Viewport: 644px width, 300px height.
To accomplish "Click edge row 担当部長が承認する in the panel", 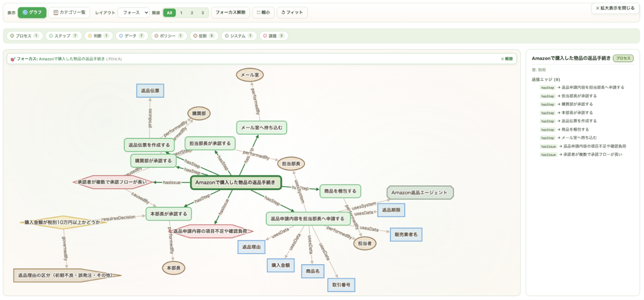I will click(x=569, y=96).
